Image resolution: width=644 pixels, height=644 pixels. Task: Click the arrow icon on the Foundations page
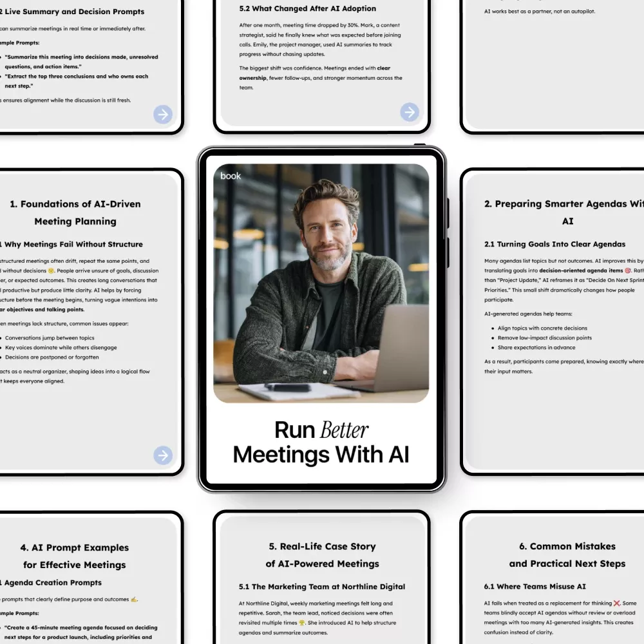(163, 455)
